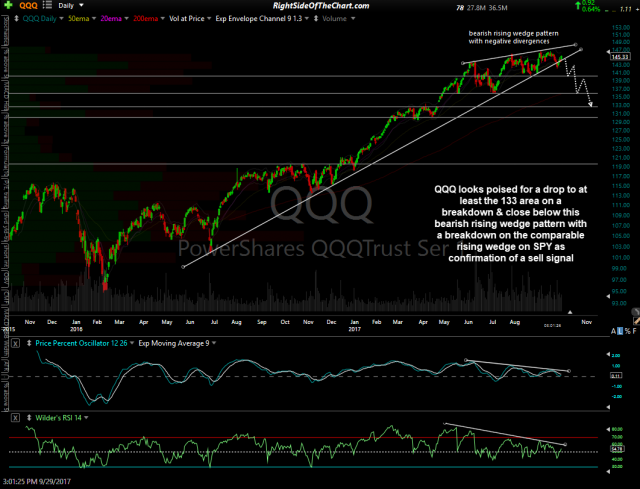Screen dimensions: 640x489
Task: Click the white dashed projected-path arrowhead near 133
Action: coord(591,105)
